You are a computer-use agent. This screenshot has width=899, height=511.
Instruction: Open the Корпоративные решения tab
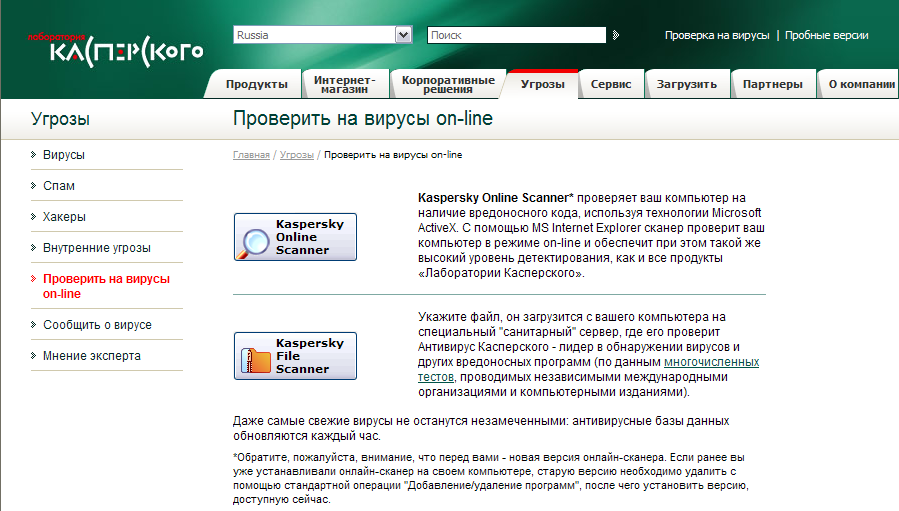tap(448, 84)
